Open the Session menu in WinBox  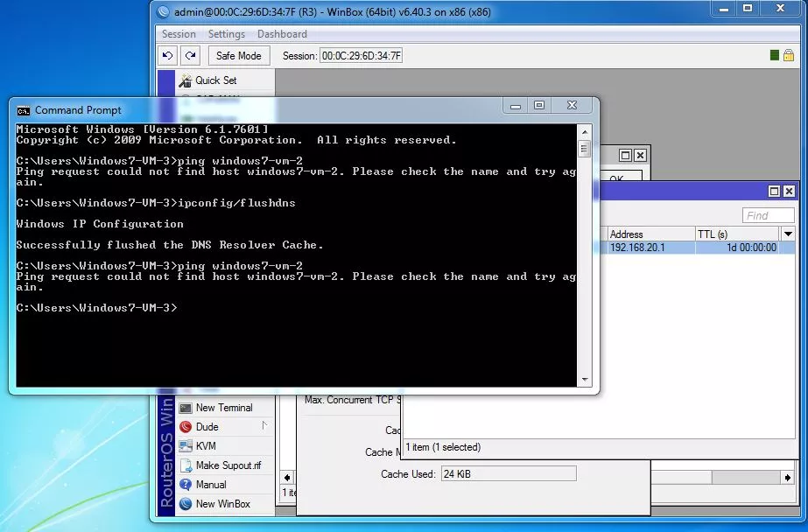tap(179, 34)
